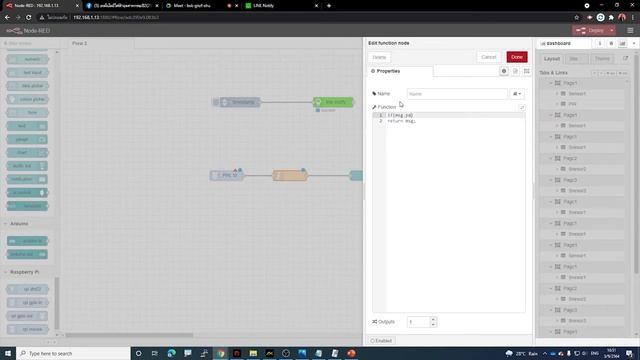Image resolution: width=640 pixels, height=360 pixels.
Task: Select the audio out palette node
Action: 27,166
